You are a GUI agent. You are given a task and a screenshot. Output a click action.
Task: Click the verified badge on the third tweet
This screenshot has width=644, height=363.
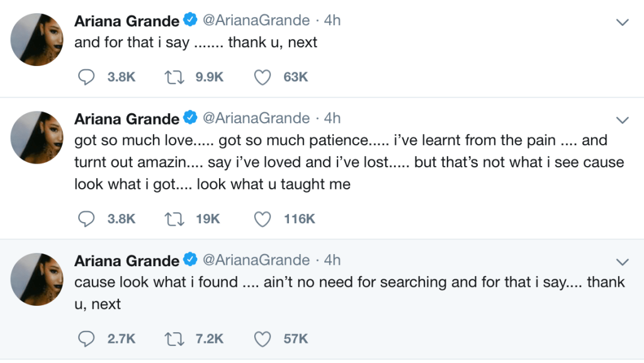tap(189, 260)
